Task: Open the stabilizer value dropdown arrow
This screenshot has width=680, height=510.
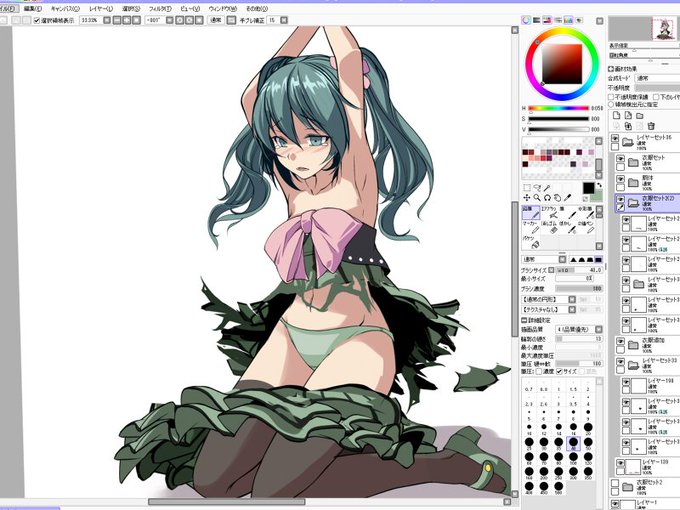Action: pos(284,20)
